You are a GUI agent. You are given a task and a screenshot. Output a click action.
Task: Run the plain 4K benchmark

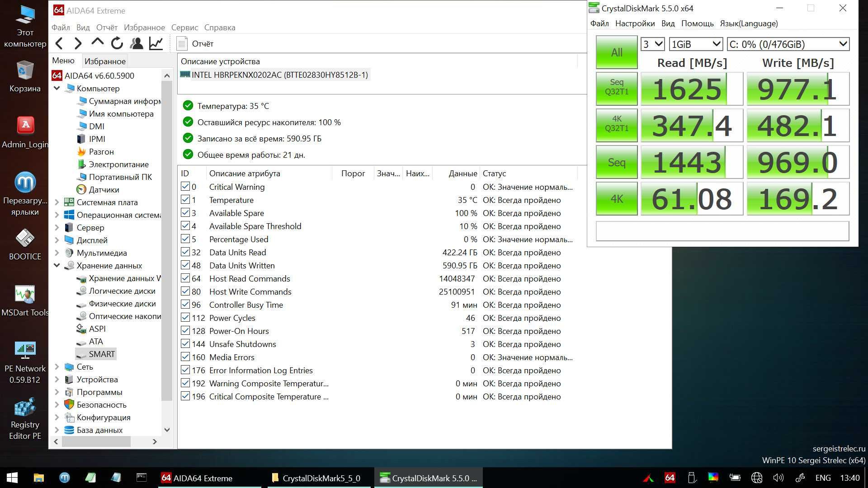tap(617, 198)
